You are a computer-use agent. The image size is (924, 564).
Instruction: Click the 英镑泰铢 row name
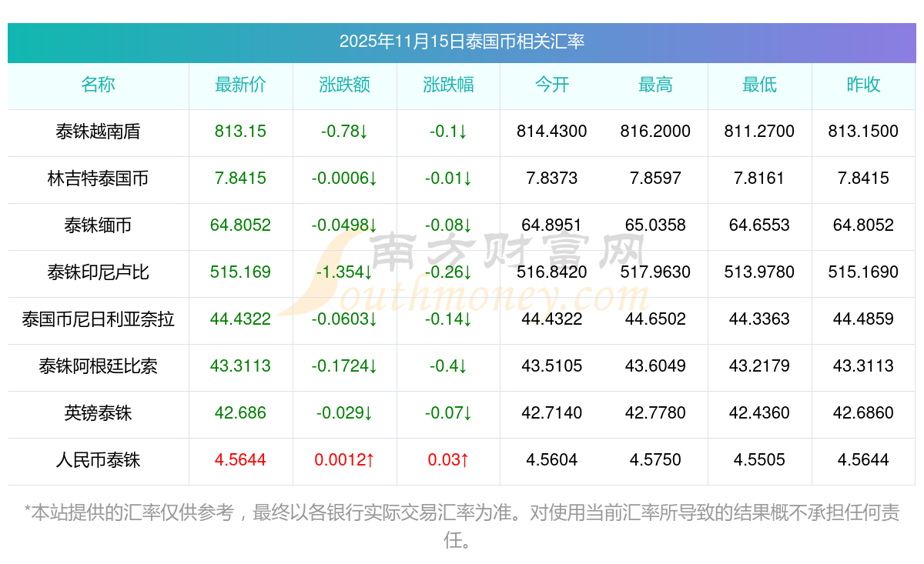(x=98, y=413)
